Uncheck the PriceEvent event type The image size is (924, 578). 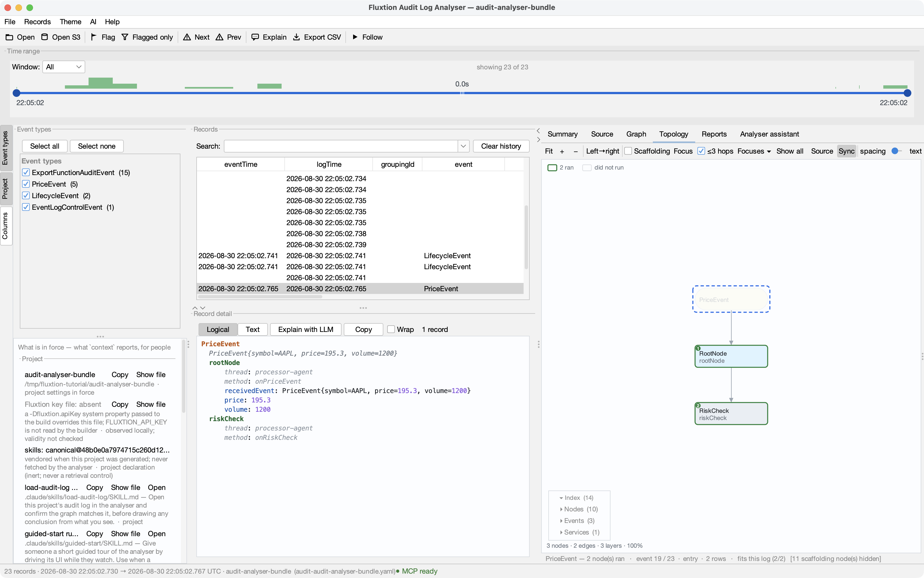click(x=26, y=184)
